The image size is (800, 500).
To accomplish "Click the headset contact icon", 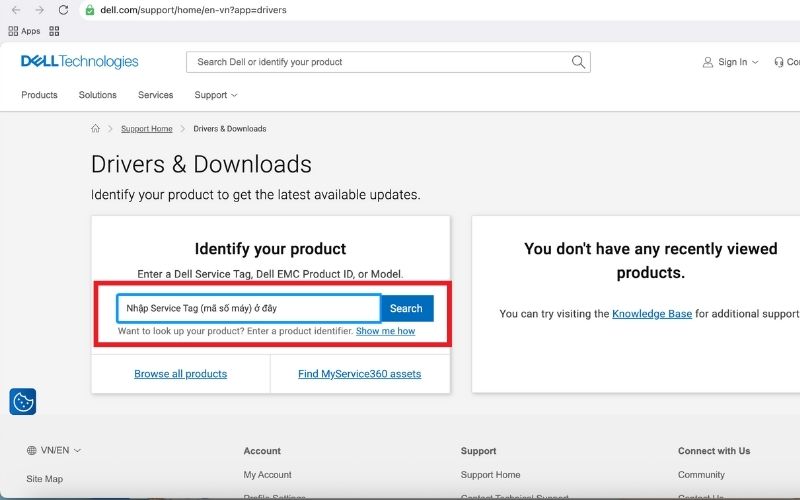I will pos(779,62).
